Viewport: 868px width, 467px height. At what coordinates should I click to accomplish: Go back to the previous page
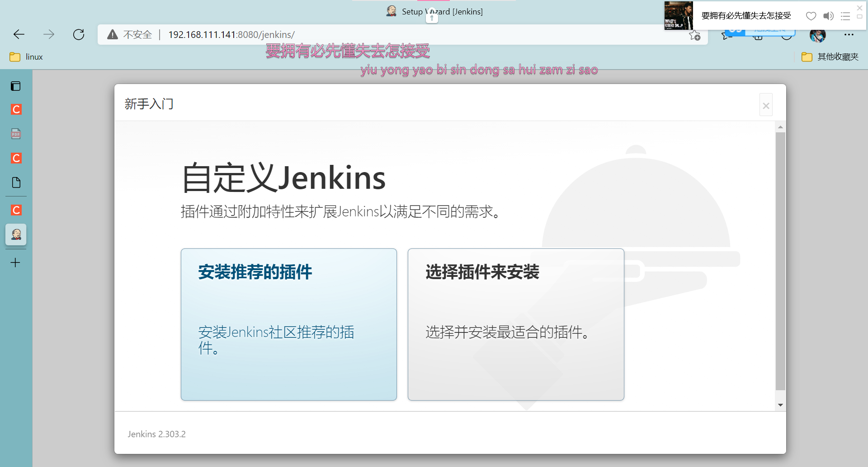tap(19, 34)
